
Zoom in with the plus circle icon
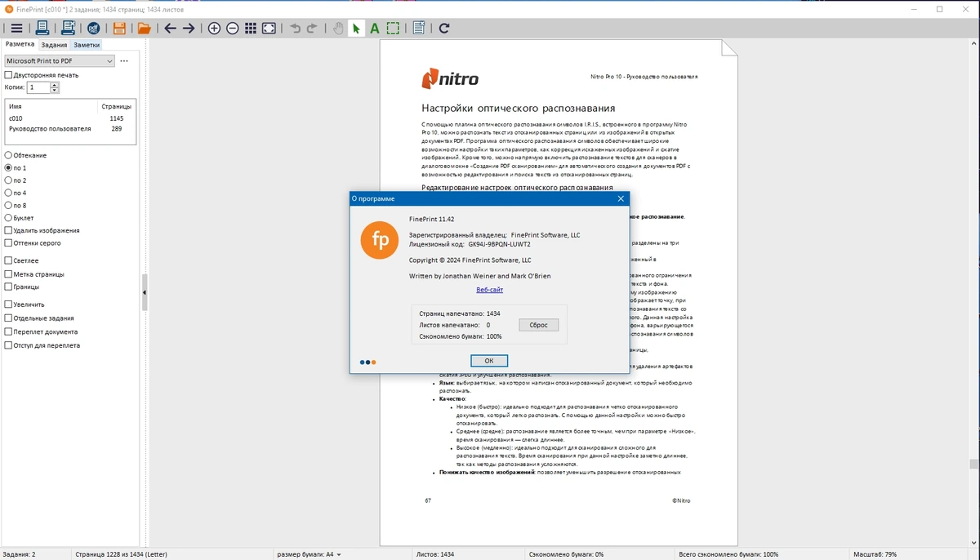coord(214,29)
